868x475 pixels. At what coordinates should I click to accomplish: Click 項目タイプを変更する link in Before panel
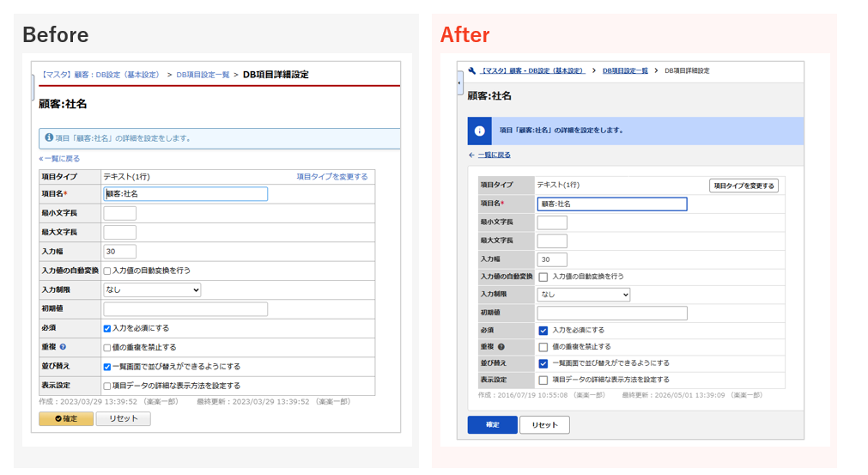332,177
